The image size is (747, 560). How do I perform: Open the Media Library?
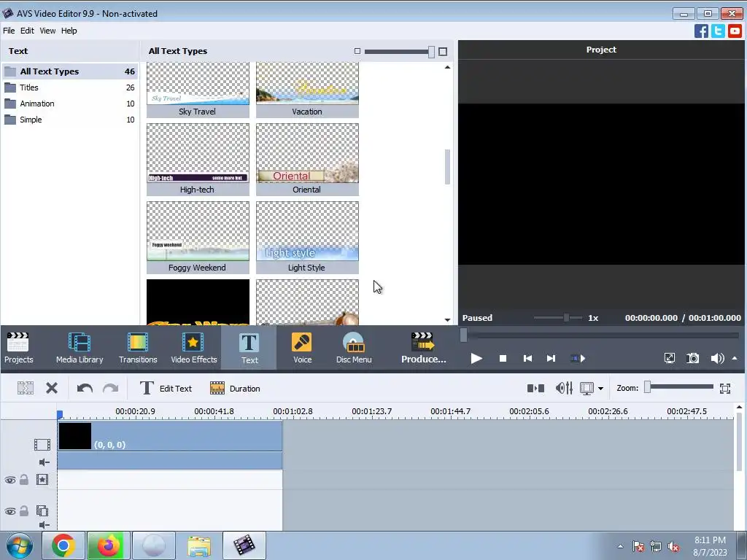[x=80, y=348]
